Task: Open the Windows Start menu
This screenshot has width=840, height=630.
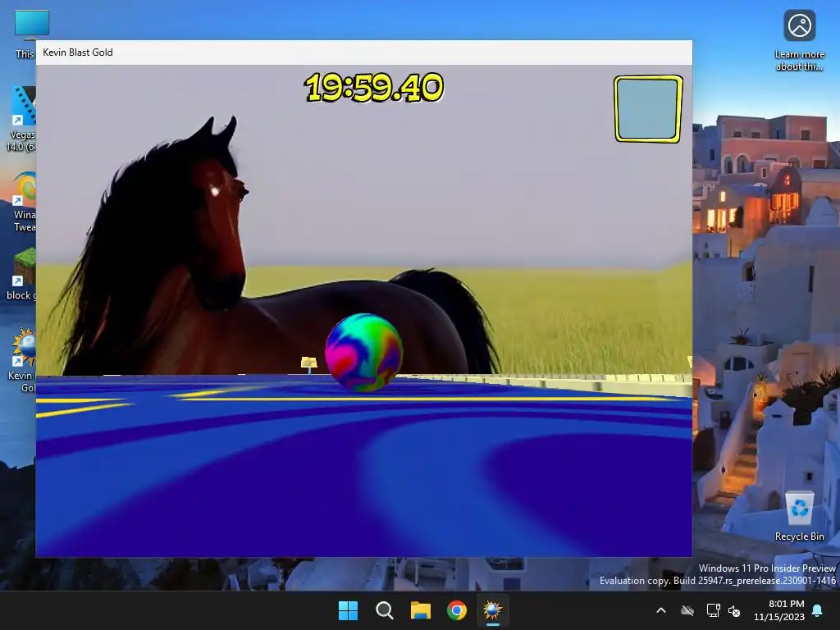Action: pyautogui.click(x=348, y=610)
